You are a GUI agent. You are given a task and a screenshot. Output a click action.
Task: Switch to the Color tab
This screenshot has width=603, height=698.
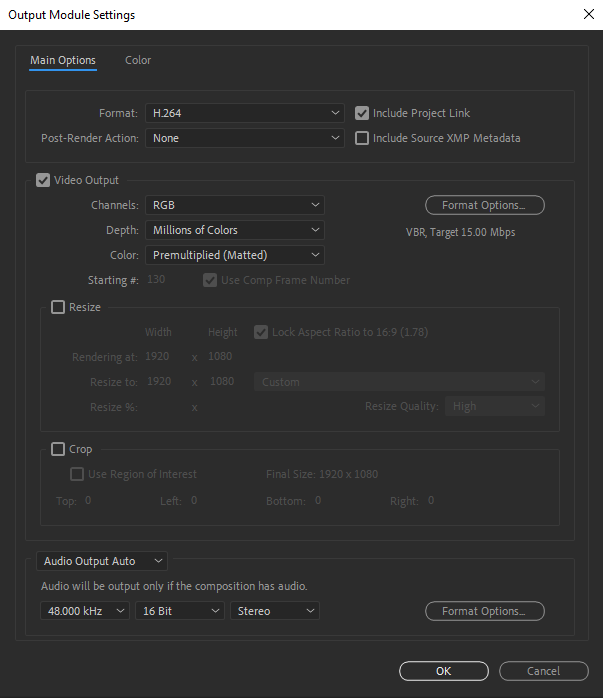(x=138, y=60)
